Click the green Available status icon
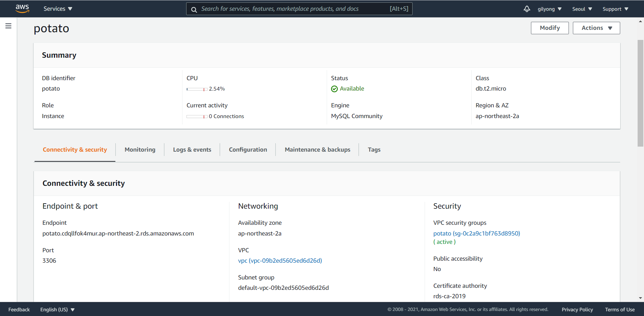This screenshot has width=644, height=316. click(334, 89)
